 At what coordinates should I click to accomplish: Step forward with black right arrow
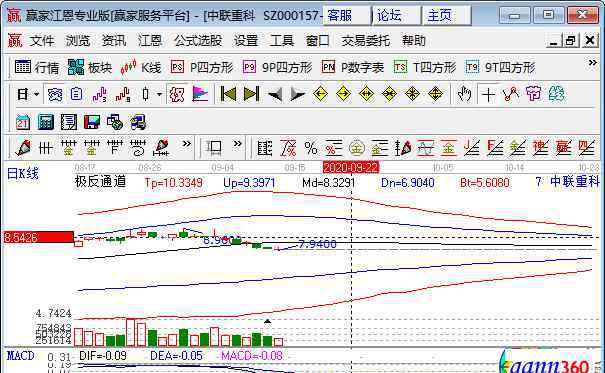point(297,94)
